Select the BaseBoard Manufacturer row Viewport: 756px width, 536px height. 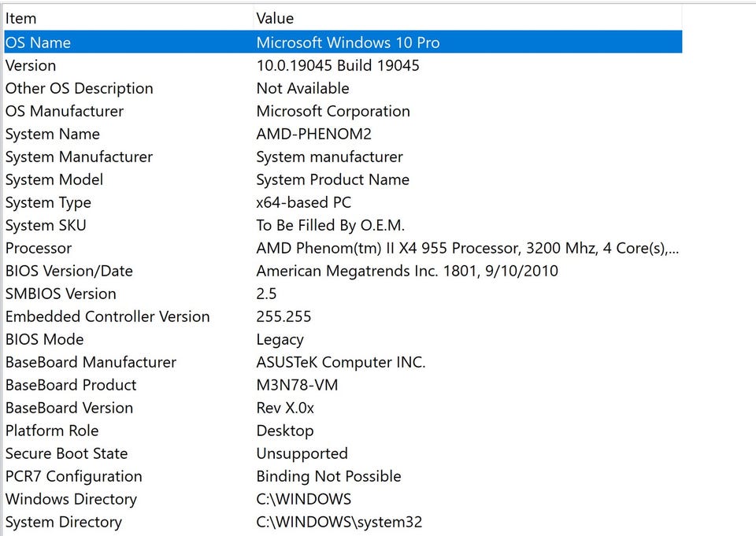coord(91,362)
